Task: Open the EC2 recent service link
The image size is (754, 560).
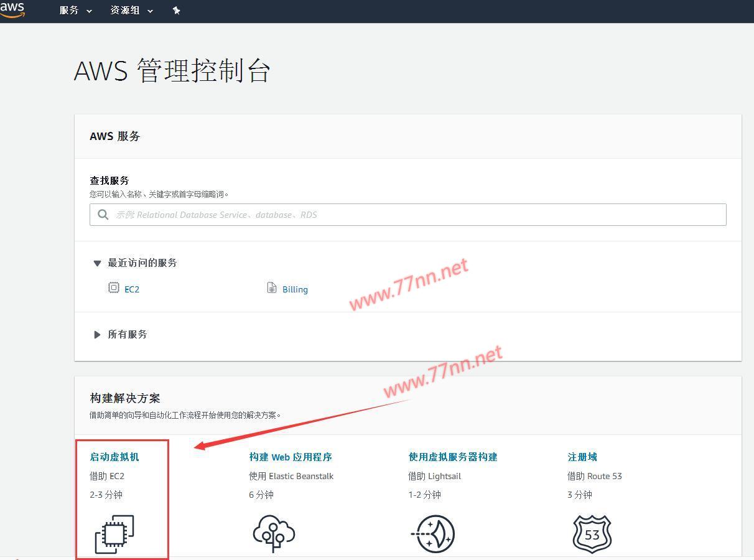Action: pyautogui.click(x=132, y=289)
